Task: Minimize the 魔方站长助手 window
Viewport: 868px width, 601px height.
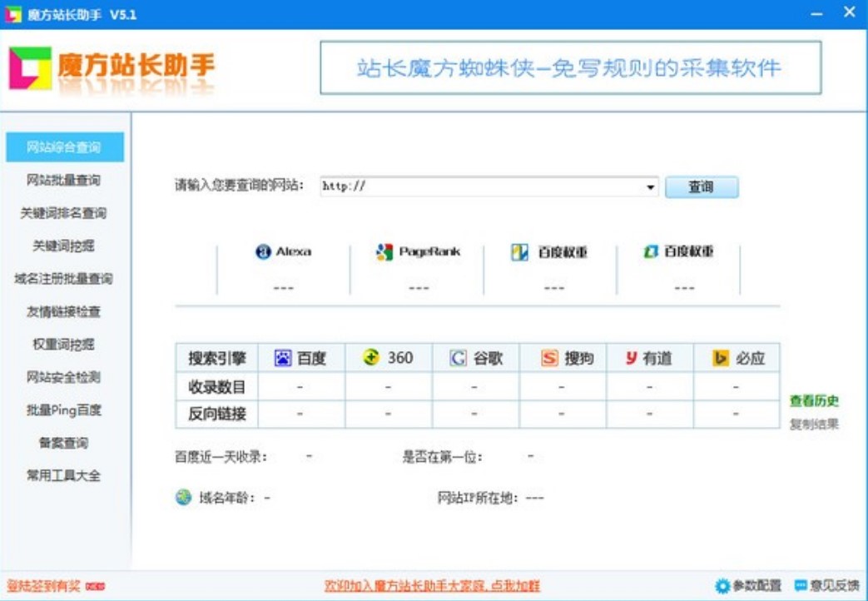Action: click(816, 14)
